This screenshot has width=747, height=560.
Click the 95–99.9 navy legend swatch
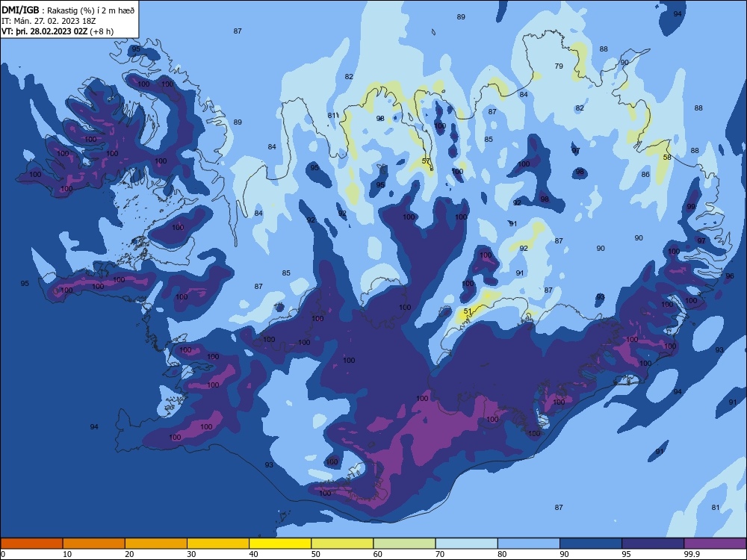tap(653, 544)
